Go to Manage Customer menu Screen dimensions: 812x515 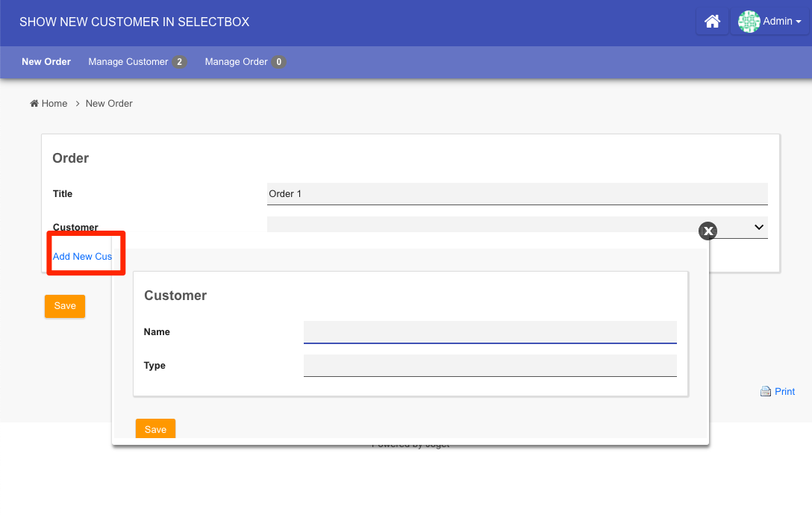point(128,62)
